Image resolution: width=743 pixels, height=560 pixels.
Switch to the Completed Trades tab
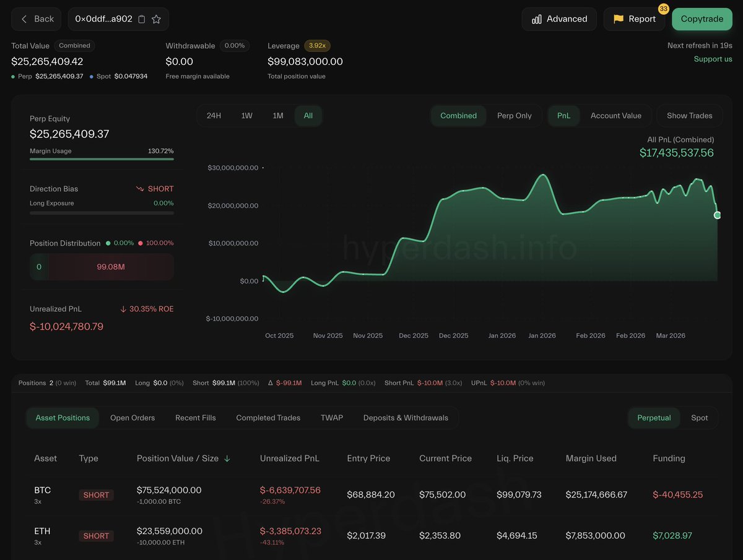coord(268,418)
